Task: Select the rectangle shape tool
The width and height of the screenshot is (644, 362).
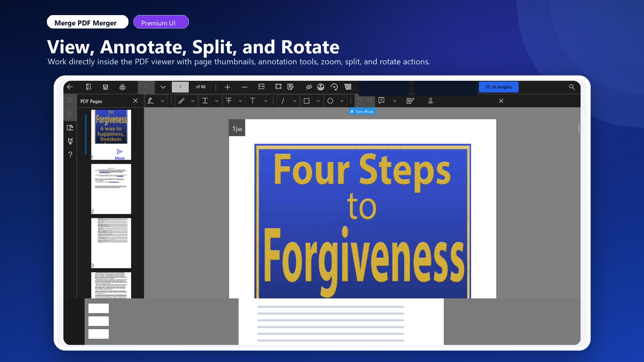Action: [307, 101]
